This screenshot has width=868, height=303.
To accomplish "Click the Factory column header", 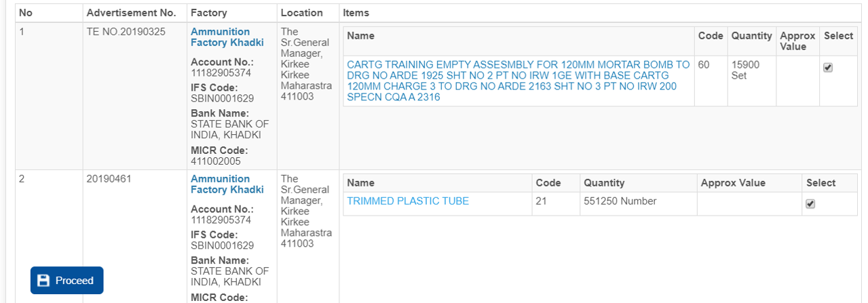I will pos(208,13).
